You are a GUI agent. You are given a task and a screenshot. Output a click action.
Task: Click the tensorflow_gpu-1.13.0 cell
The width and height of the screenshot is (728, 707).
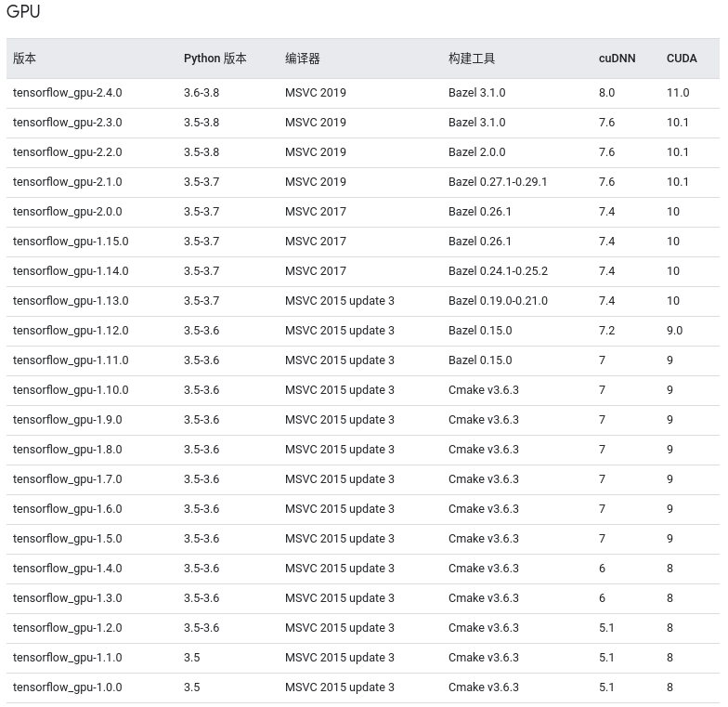point(71,301)
